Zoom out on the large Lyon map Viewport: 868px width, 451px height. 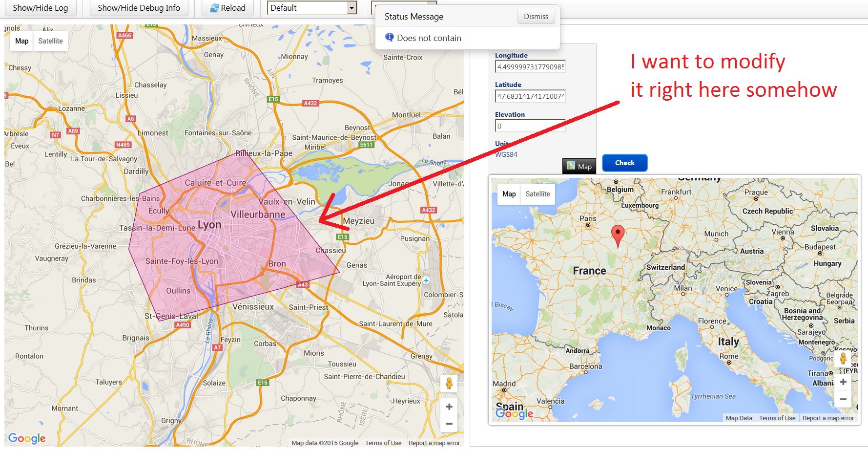(449, 424)
